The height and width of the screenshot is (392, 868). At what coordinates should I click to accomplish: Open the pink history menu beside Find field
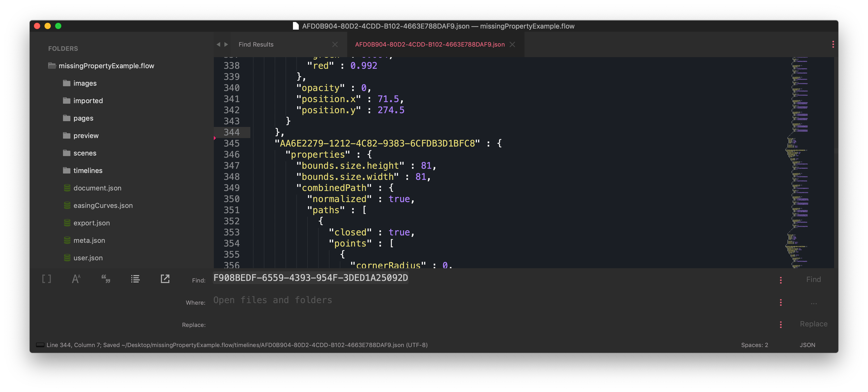781,280
